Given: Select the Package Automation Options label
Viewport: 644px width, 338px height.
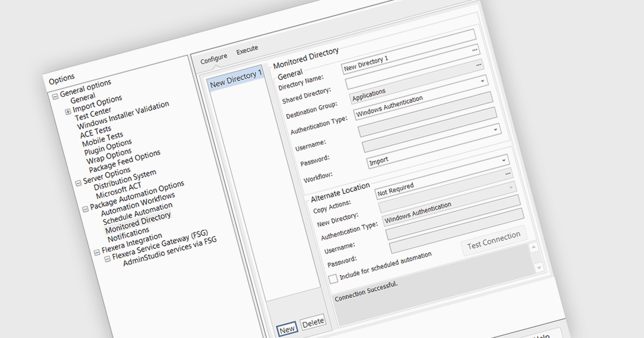Looking at the screenshot, I should point(137,195).
